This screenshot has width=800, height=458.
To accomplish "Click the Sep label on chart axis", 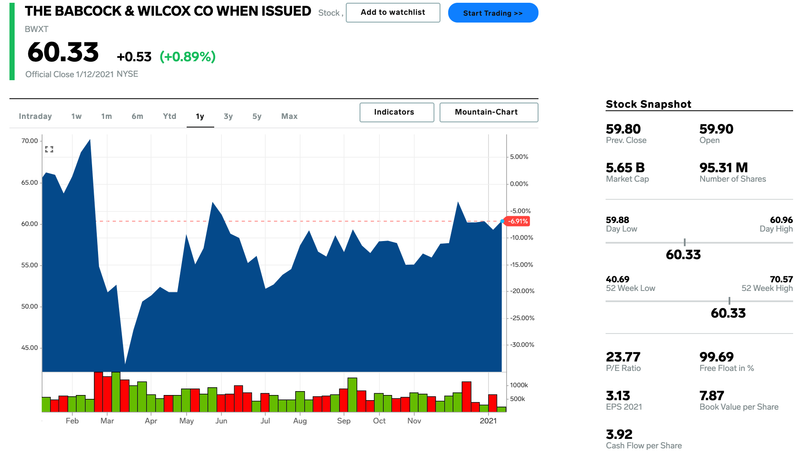I will pyautogui.click(x=343, y=421).
